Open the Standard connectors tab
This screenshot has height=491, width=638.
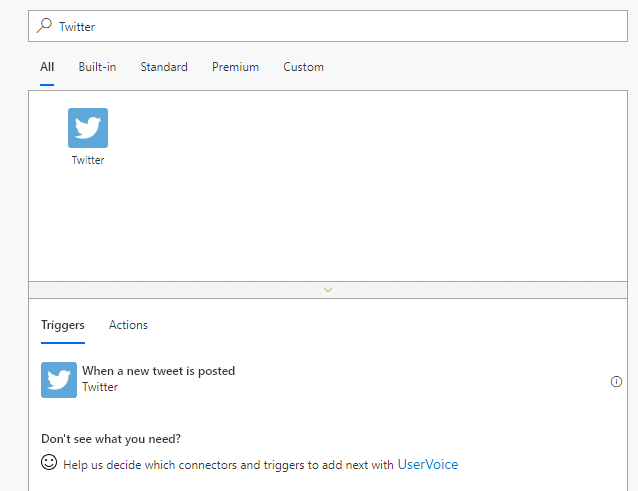[164, 67]
